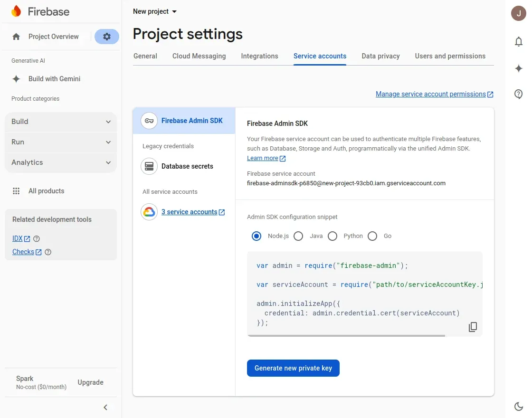The width and height of the screenshot is (532, 418).
Task: Copy the Admin SDK code snippet
Action: (473, 327)
